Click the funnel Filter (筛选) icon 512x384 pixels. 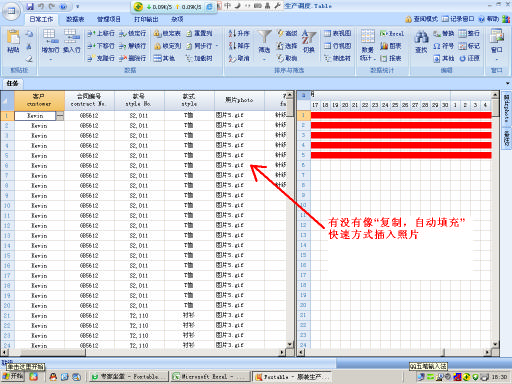point(264,37)
